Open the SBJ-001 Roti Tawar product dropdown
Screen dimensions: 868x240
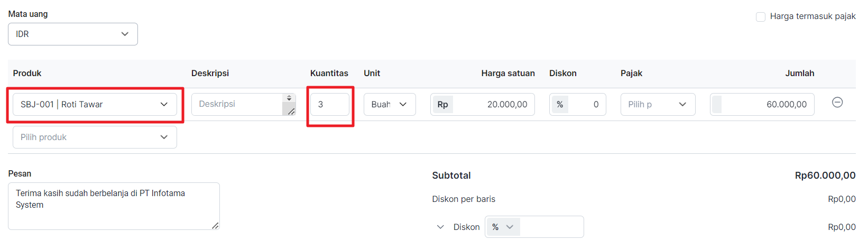[x=95, y=105]
